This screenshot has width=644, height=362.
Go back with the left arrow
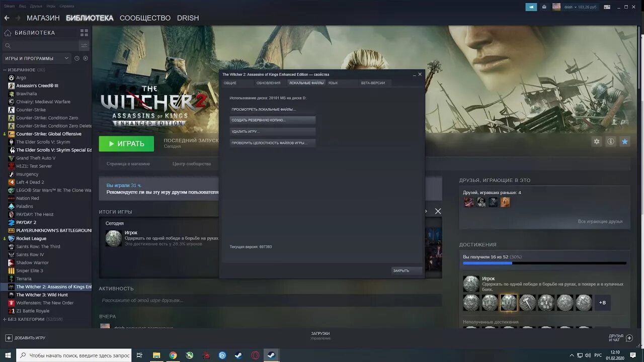[7, 18]
